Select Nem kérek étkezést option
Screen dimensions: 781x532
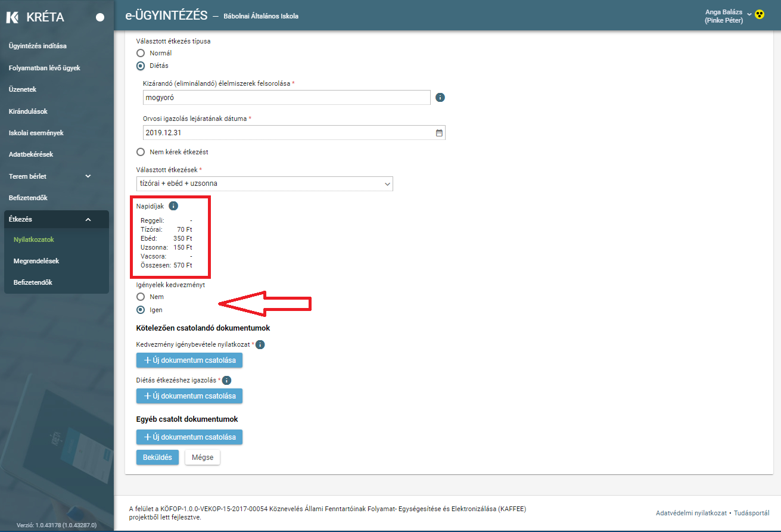pos(141,152)
